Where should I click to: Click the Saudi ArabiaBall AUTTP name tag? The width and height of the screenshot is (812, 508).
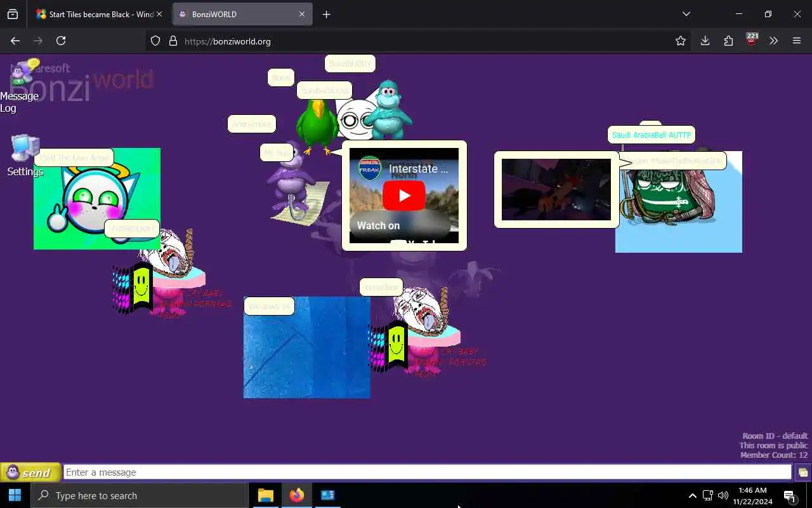[652, 135]
